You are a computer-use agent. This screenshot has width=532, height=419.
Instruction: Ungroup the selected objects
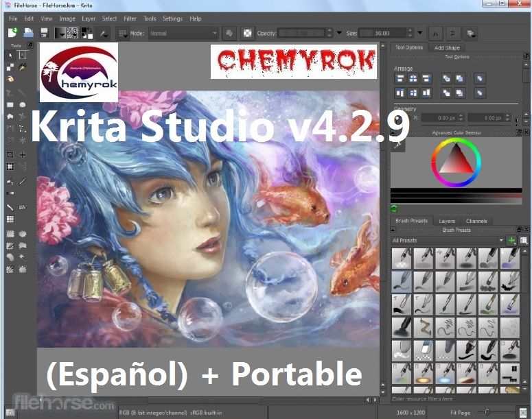tap(479, 93)
